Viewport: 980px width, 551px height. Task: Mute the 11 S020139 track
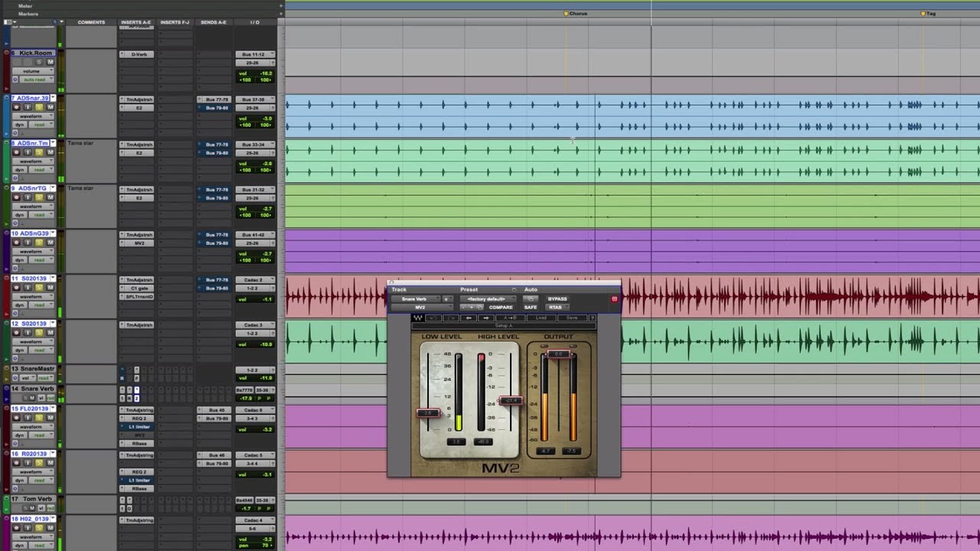tap(51, 288)
